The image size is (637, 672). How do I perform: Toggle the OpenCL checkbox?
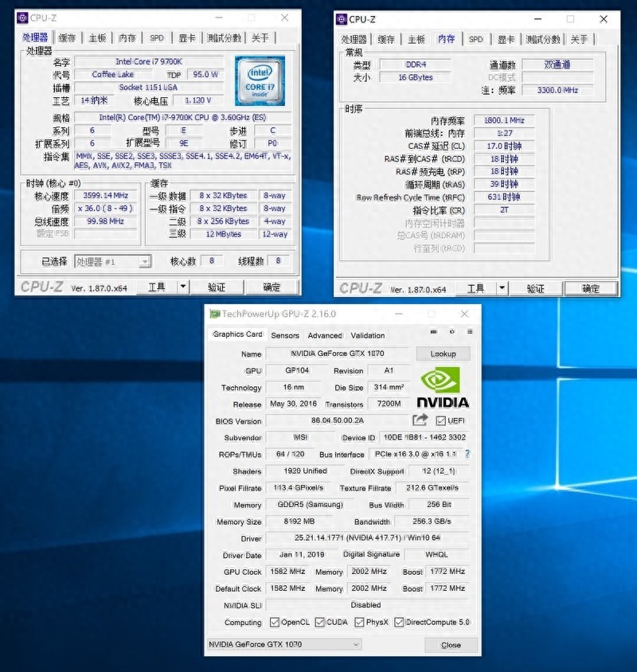(x=275, y=622)
